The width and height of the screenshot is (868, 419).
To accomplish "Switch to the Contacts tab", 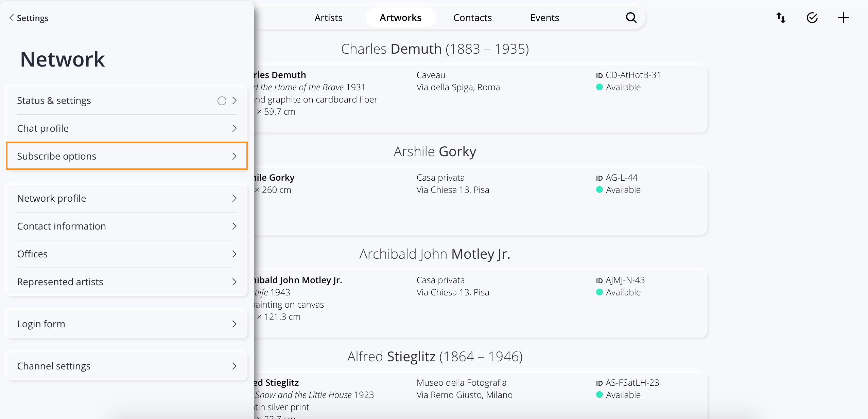I will [472, 18].
